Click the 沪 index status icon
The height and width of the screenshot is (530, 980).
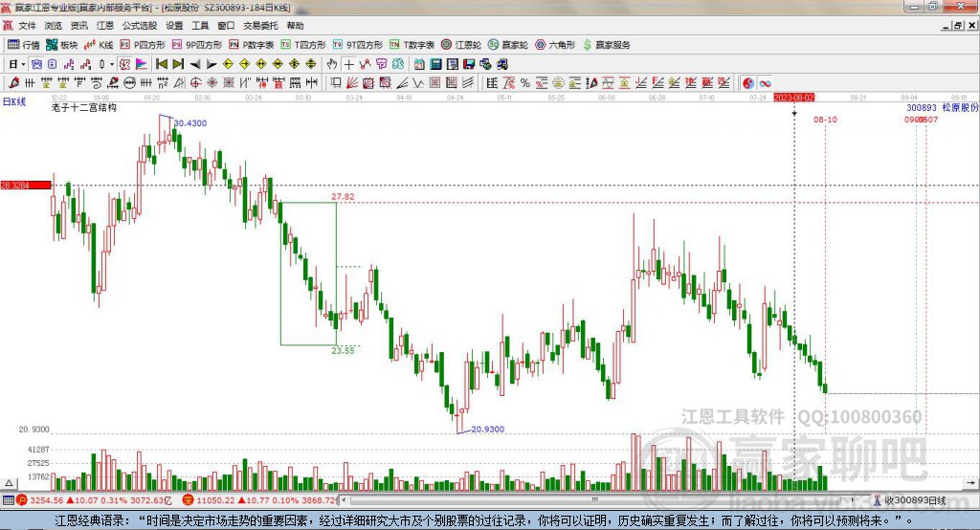[22, 500]
